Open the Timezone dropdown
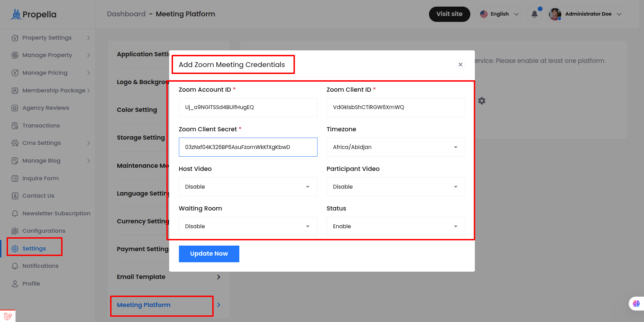Image resolution: width=644 pixels, height=322 pixels. coord(396,147)
